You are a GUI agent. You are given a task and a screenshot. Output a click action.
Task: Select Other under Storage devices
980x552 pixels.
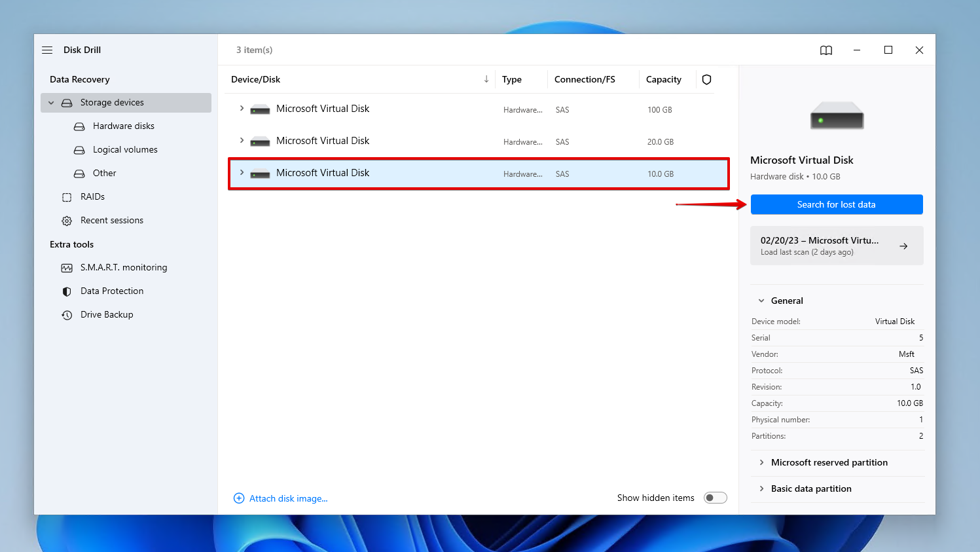coord(104,173)
